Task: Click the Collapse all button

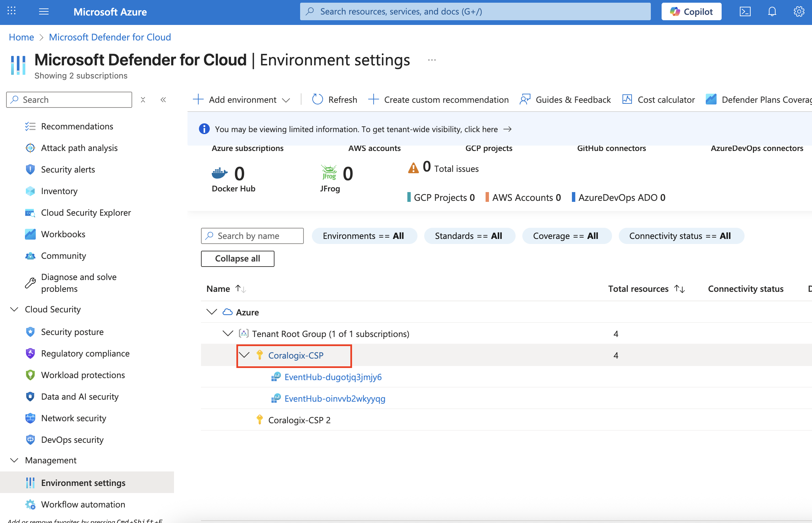Action: pos(237,258)
